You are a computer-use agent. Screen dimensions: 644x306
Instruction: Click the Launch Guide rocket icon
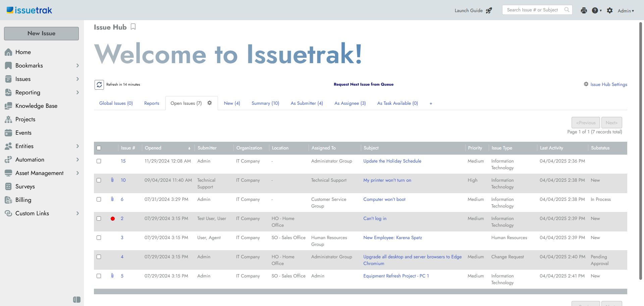pyautogui.click(x=489, y=10)
